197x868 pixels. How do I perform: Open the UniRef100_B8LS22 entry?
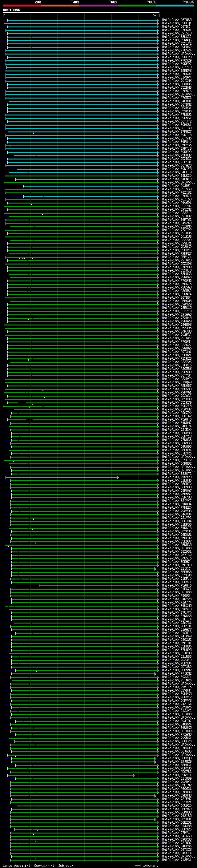(x=177, y=37)
